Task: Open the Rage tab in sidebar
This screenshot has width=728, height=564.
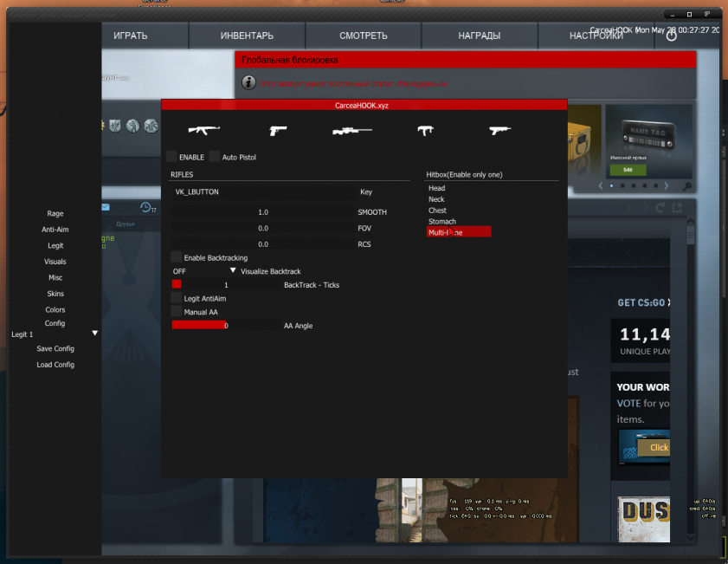Action: point(55,213)
